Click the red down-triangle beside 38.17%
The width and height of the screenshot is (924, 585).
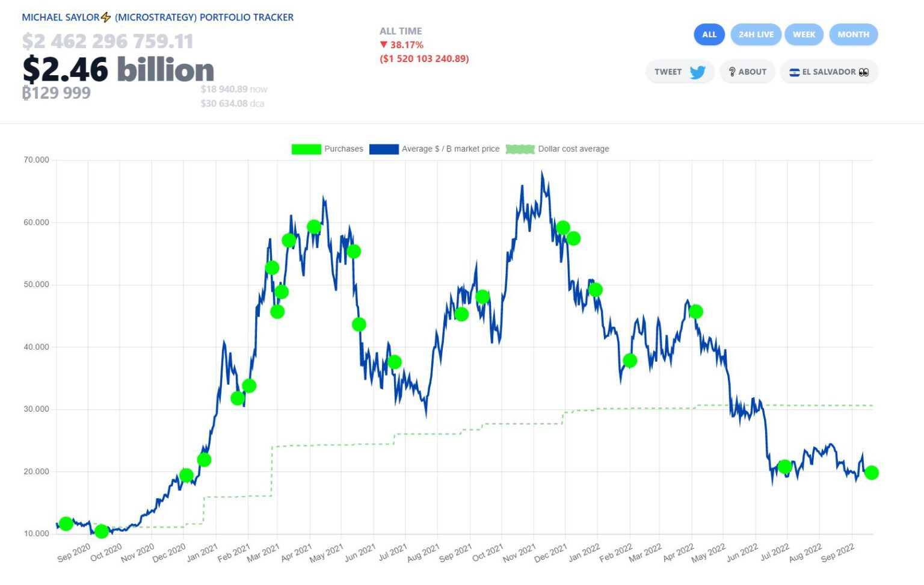coord(383,45)
